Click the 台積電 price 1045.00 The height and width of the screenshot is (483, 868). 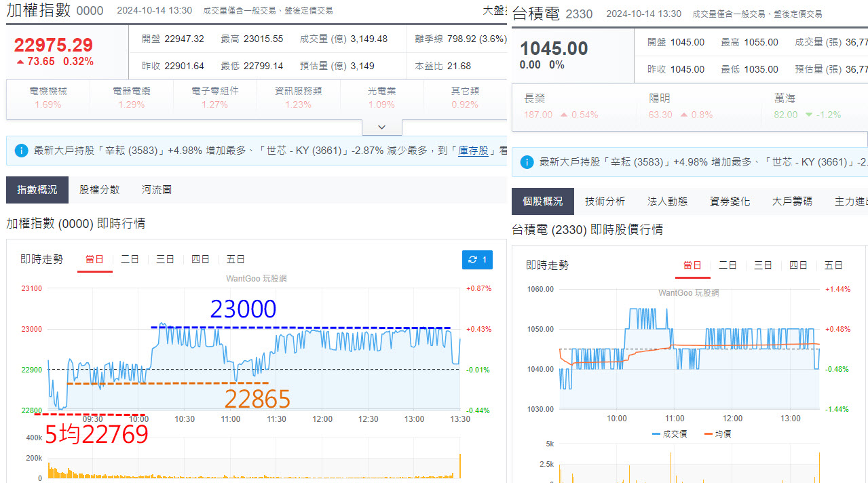[554, 49]
